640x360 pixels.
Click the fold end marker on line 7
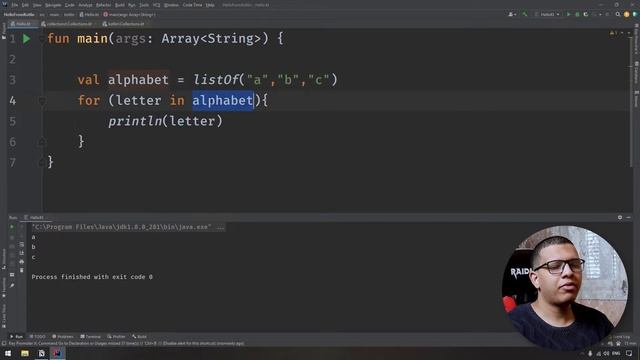pos(42,163)
